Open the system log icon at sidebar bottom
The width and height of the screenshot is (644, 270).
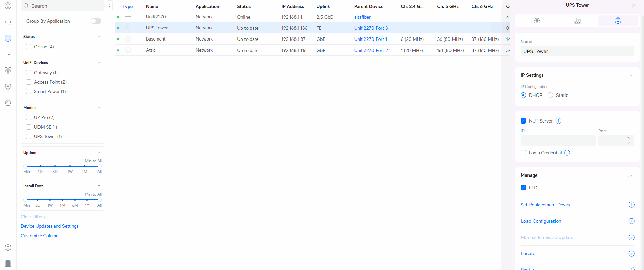[8, 263]
